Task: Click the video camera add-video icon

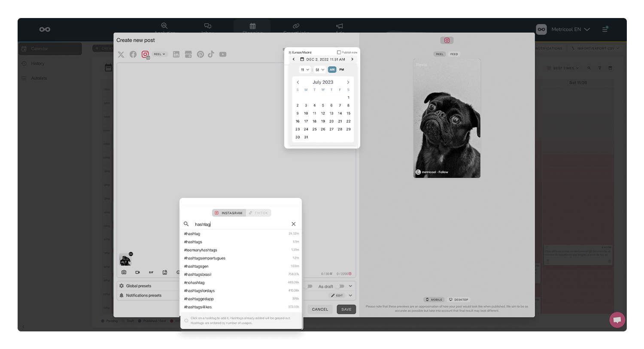Action: [137, 272]
